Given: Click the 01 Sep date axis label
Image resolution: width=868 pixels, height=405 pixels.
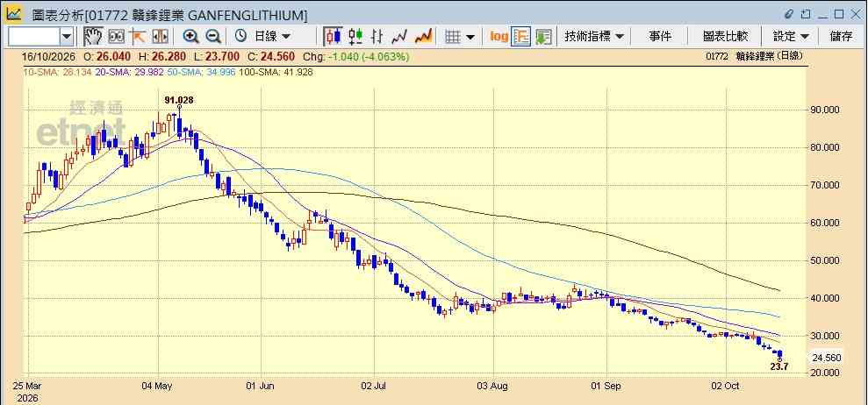Looking at the screenshot, I should tap(607, 386).
